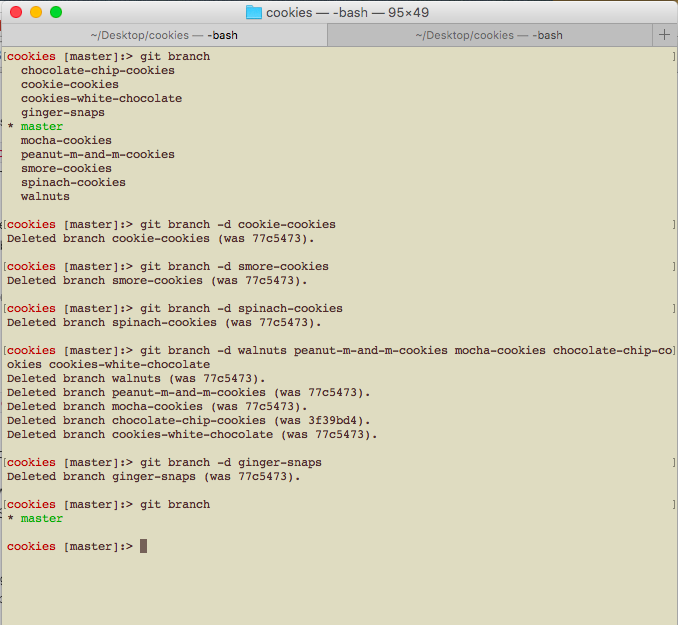Switch to the second ~/Desktop/cookies bash tab
This screenshot has width=678, height=625.
click(x=489, y=35)
